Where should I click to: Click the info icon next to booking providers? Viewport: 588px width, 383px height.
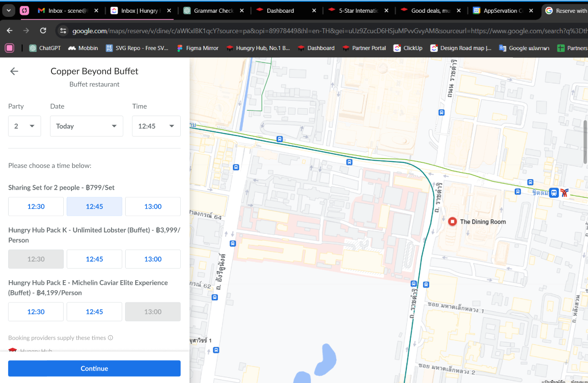111,338
